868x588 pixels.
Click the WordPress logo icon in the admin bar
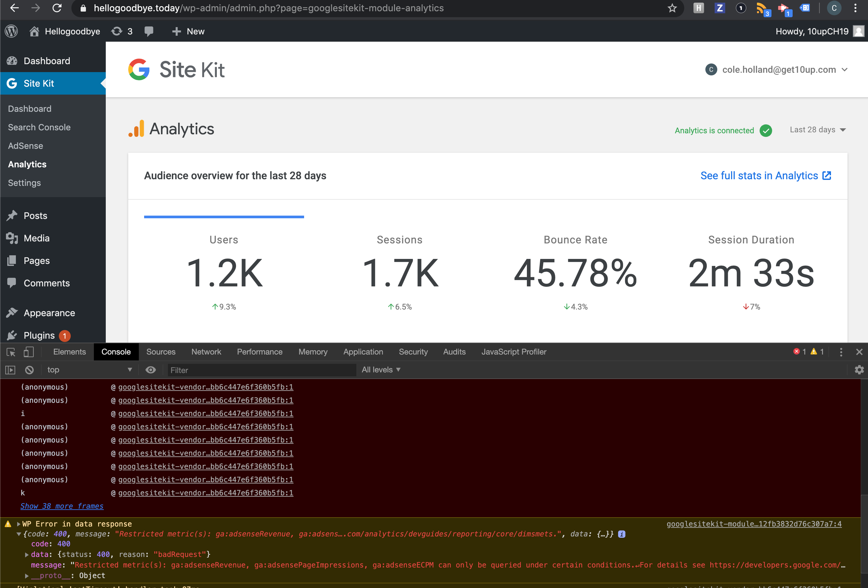point(12,31)
